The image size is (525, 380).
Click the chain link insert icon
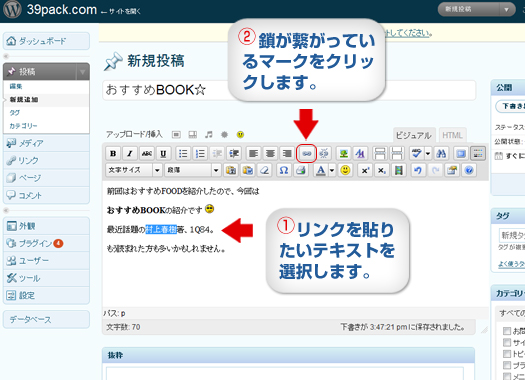[x=306, y=153]
